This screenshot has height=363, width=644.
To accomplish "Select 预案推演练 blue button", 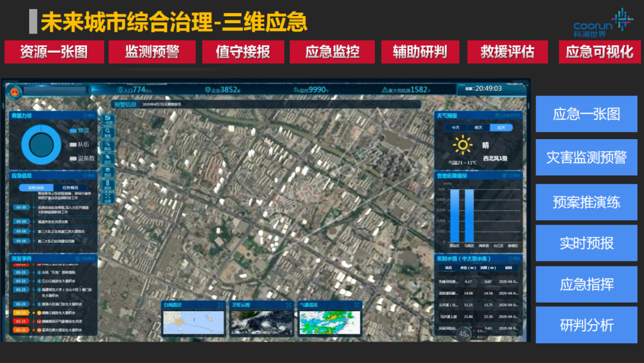I will (x=587, y=202).
